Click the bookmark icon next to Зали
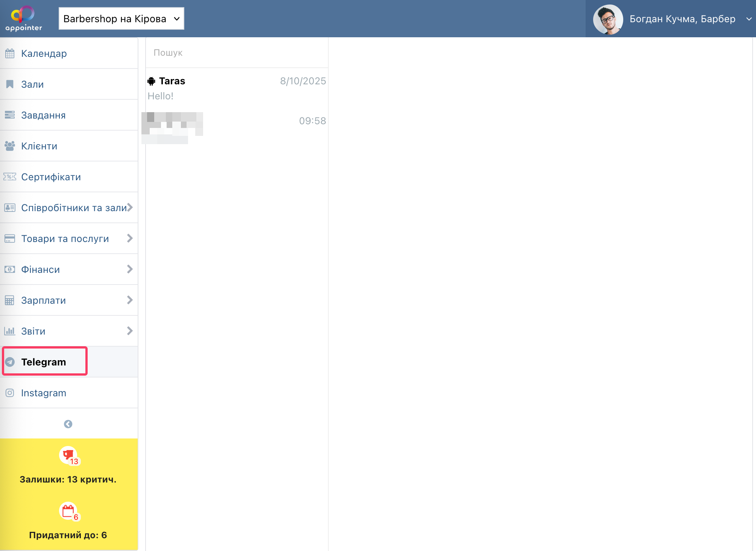The width and height of the screenshot is (756, 551). [x=10, y=84]
